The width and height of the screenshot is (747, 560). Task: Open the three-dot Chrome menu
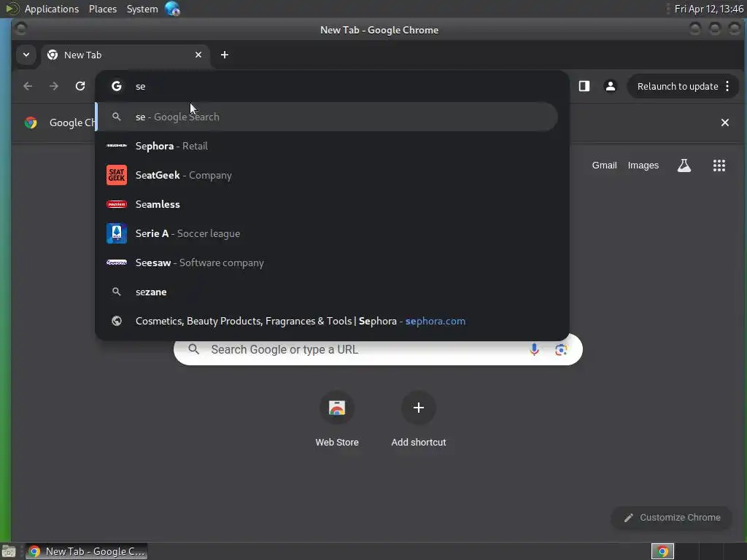(727, 86)
